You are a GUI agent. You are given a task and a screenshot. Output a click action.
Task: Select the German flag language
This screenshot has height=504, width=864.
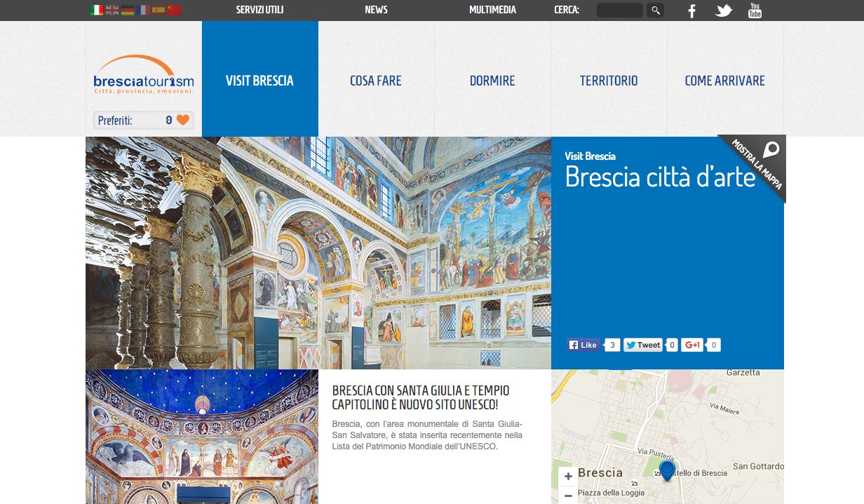[x=128, y=10]
